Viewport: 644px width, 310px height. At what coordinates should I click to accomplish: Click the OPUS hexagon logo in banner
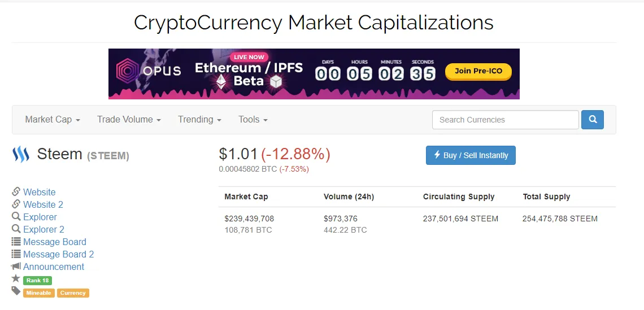coord(128,71)
